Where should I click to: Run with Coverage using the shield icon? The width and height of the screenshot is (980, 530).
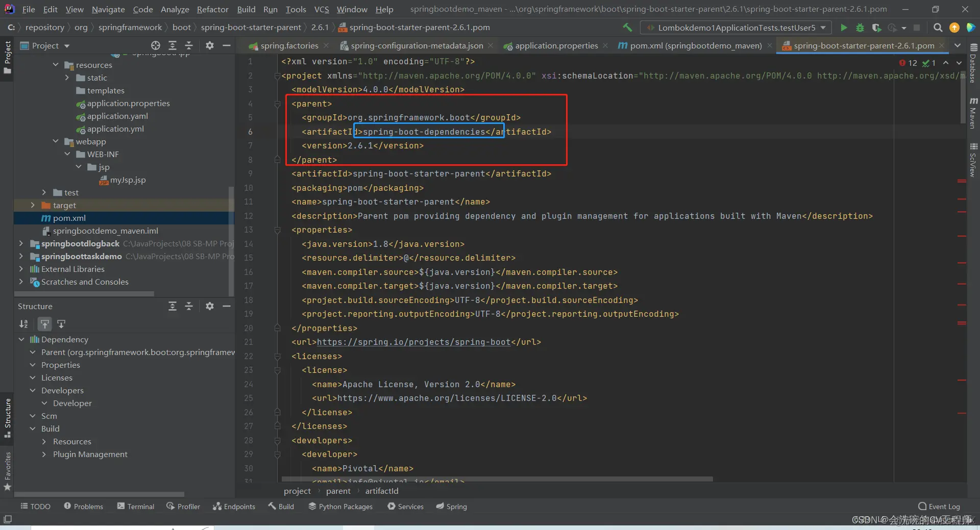pos(876,28)
